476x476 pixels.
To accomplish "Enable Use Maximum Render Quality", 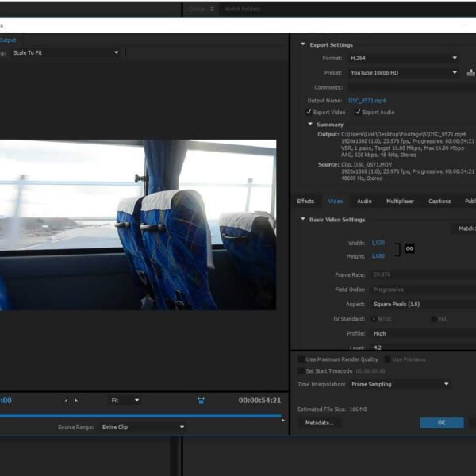I will click(301, 359).
